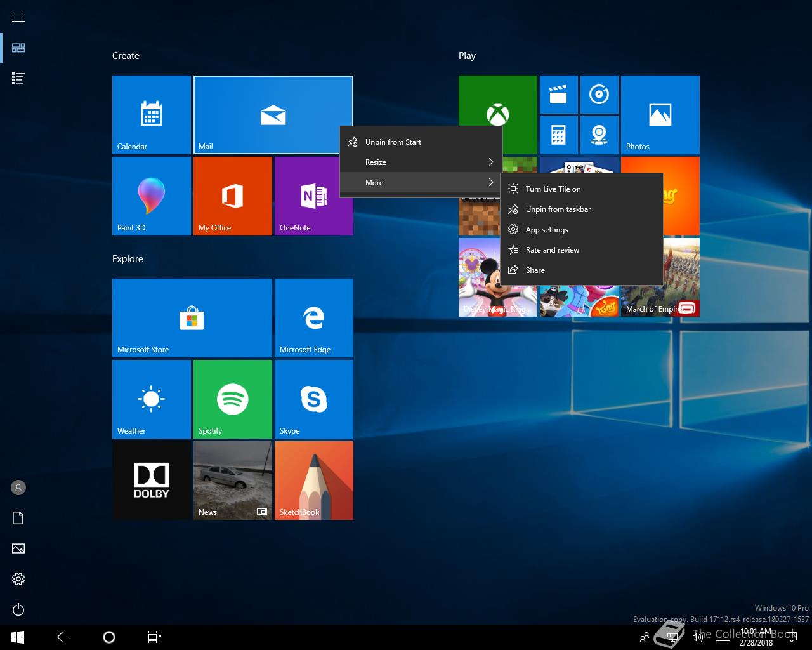Switch to All apps list
This screenshot has width=812, height=650.
[18, 79]
